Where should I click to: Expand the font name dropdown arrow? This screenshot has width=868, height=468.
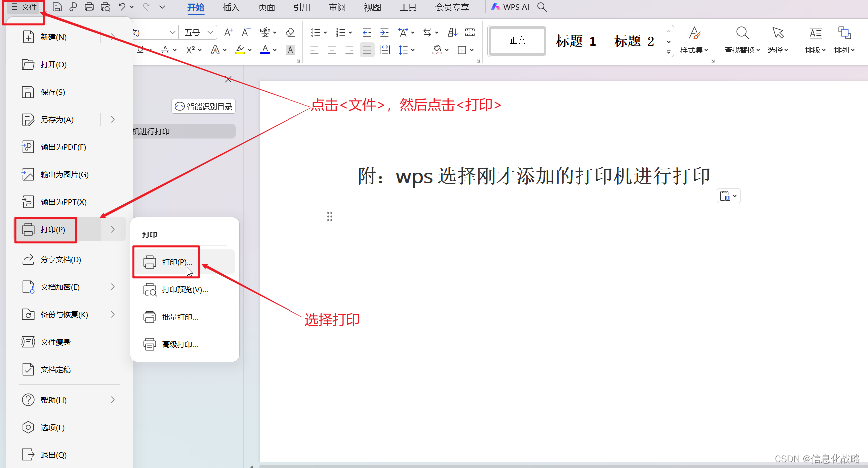tap(172, 32)
